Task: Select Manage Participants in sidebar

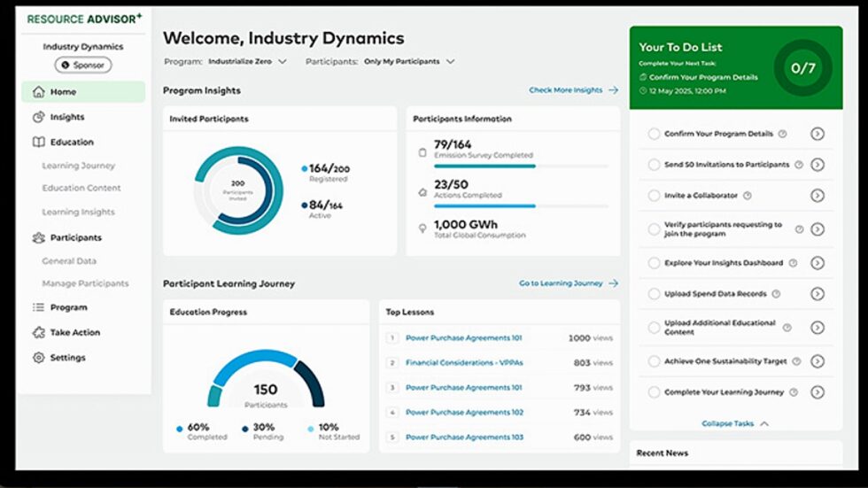Action: 85,283
